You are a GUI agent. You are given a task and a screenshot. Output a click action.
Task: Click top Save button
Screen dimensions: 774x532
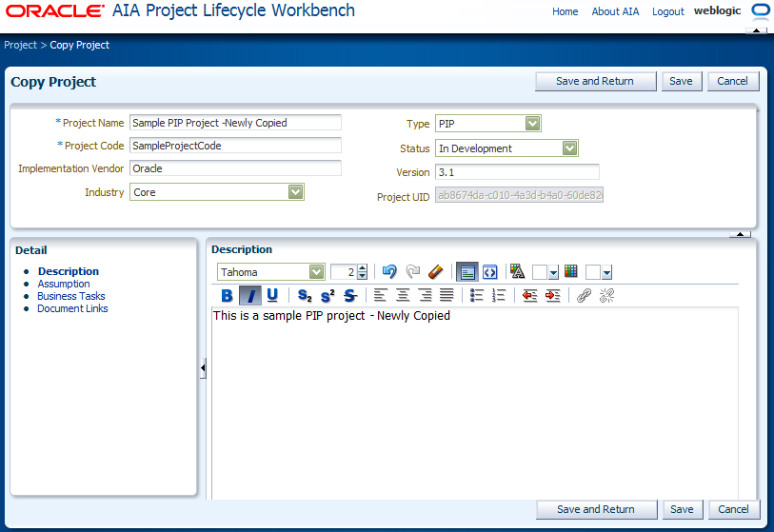[681, 81]
